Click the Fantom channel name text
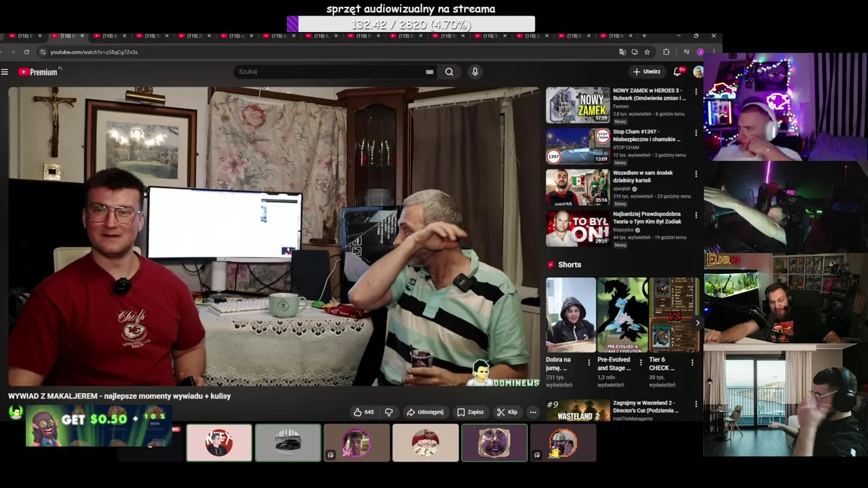 (620, 106)
